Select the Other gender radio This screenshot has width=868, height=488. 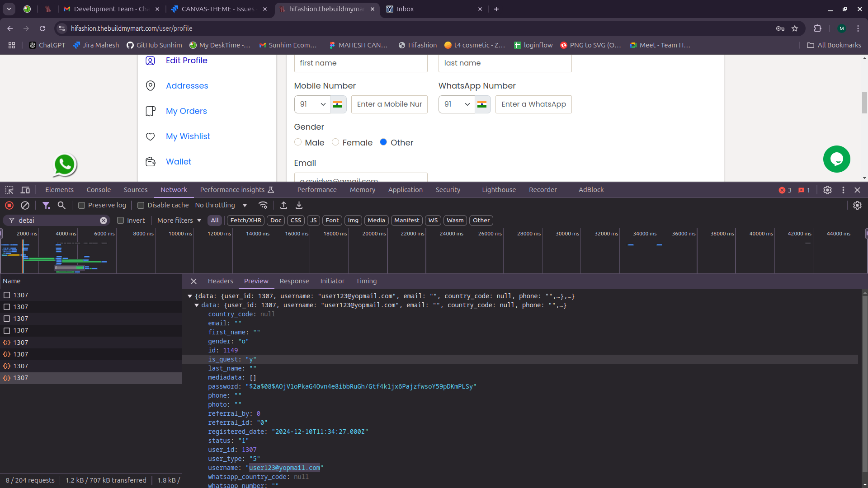pyautogui.click(x=383, y=142)
